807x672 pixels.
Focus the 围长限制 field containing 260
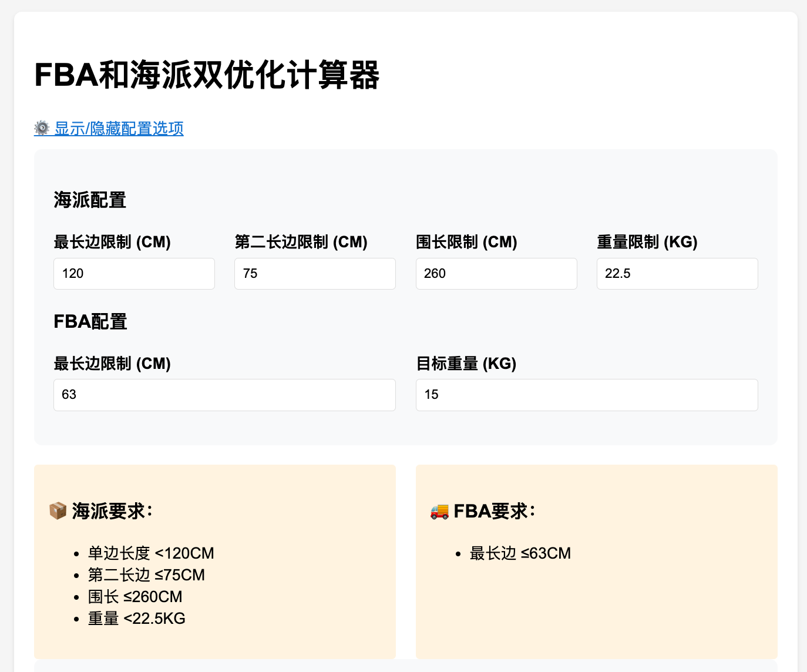496,274
